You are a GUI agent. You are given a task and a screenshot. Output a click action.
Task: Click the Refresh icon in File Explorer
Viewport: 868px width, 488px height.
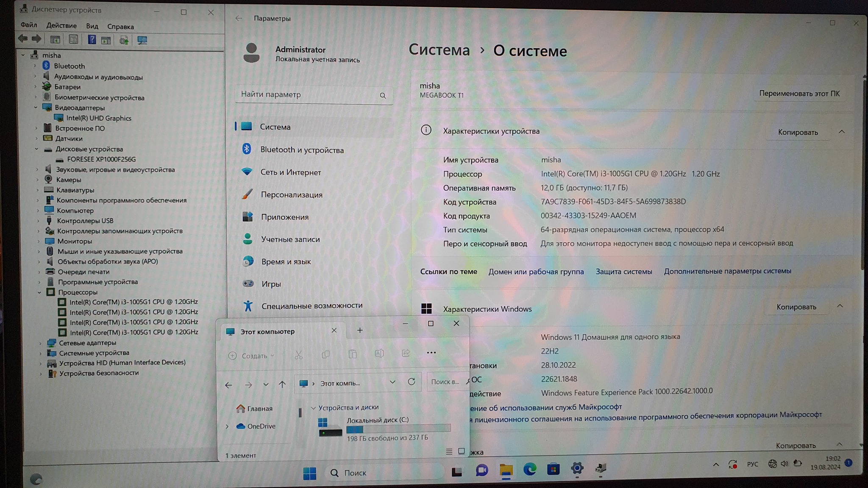tap(411, 382)
